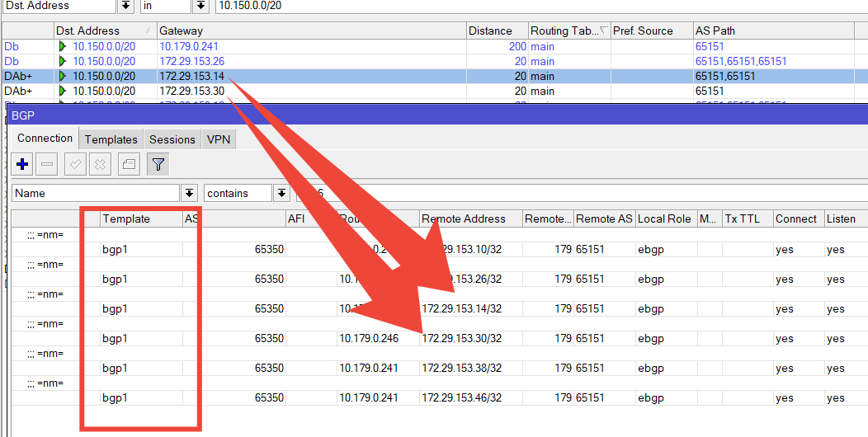Screen dimensions: 868x437
Task: Click ebgp role in 172.29.153.46/32 row
Action: [x=651, y=398]
